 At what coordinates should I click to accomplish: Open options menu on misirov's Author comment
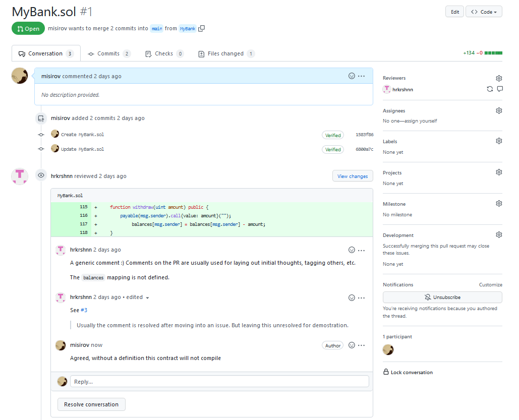click(362, 345)
